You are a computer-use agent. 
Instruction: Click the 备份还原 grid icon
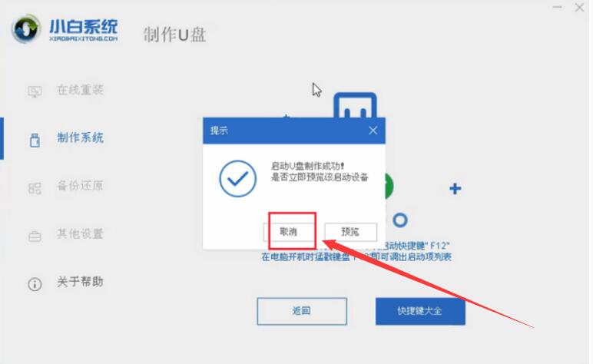tap(35, 188)
